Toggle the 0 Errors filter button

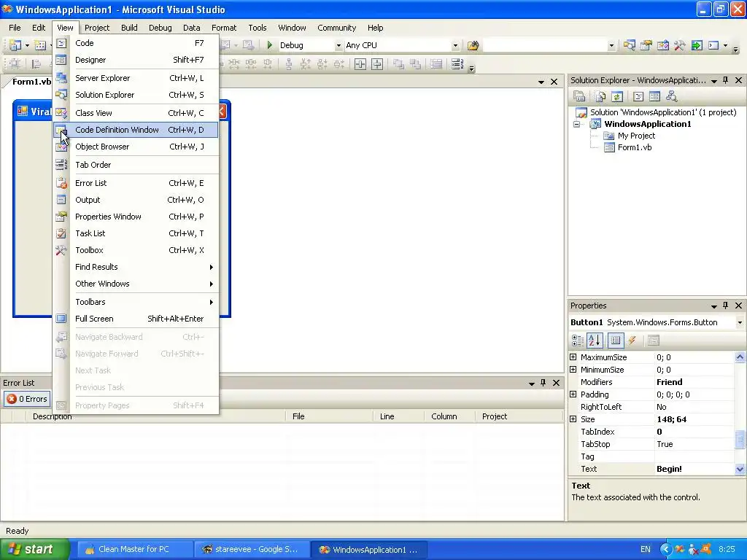(x=27, y=399)
